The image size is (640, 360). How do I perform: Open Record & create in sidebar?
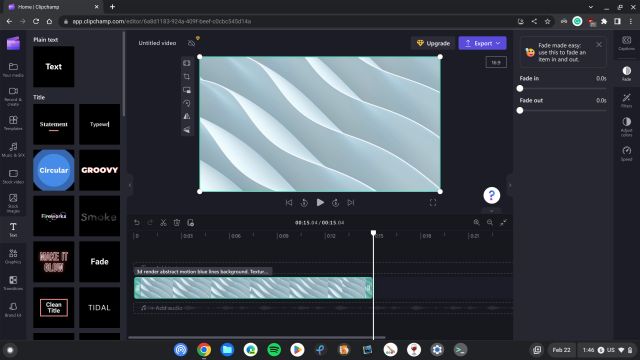click(x=13, y=96)
